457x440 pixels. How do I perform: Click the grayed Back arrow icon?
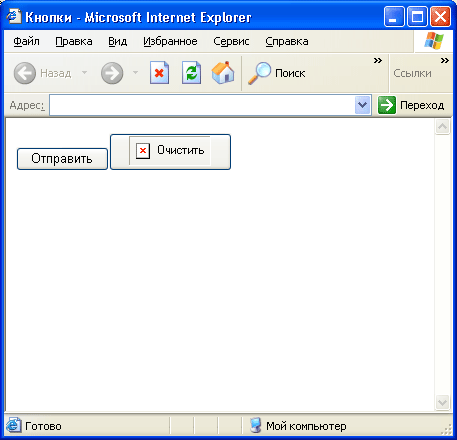click(25, 73)
